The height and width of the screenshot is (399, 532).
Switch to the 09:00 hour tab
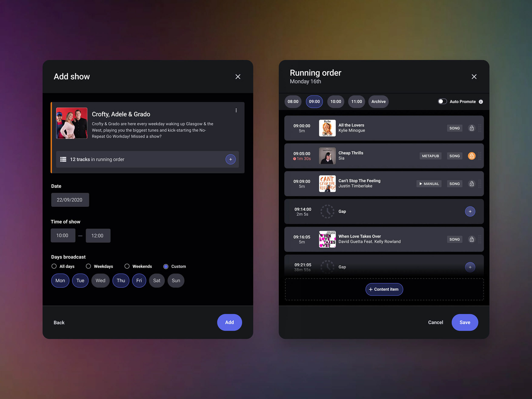pos(314,102)
